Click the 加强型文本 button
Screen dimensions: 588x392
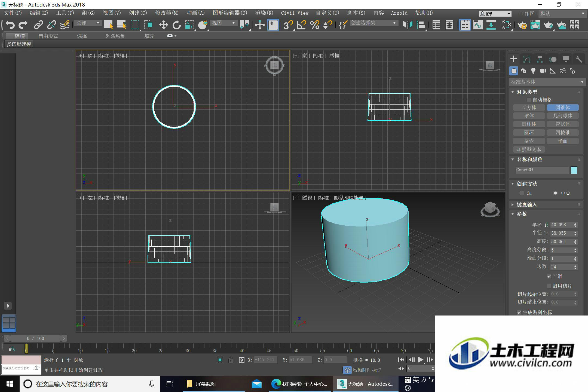pos(529,149)
